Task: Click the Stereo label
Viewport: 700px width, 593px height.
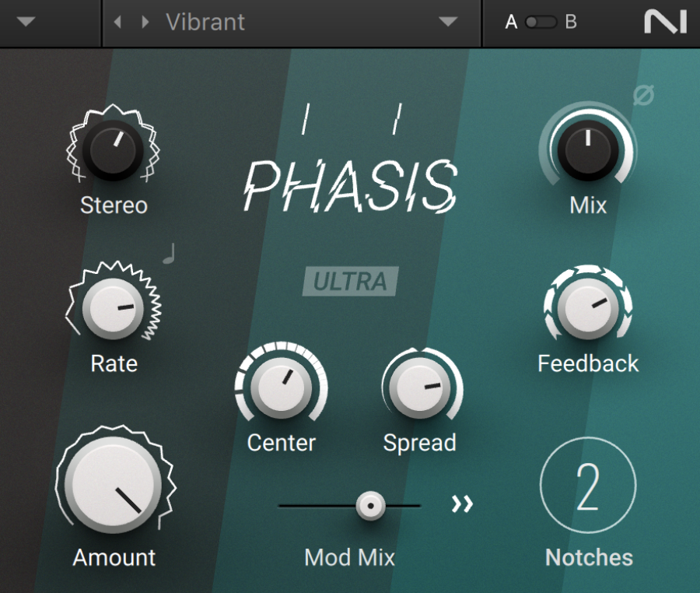Action: click(x=114, y=205)
